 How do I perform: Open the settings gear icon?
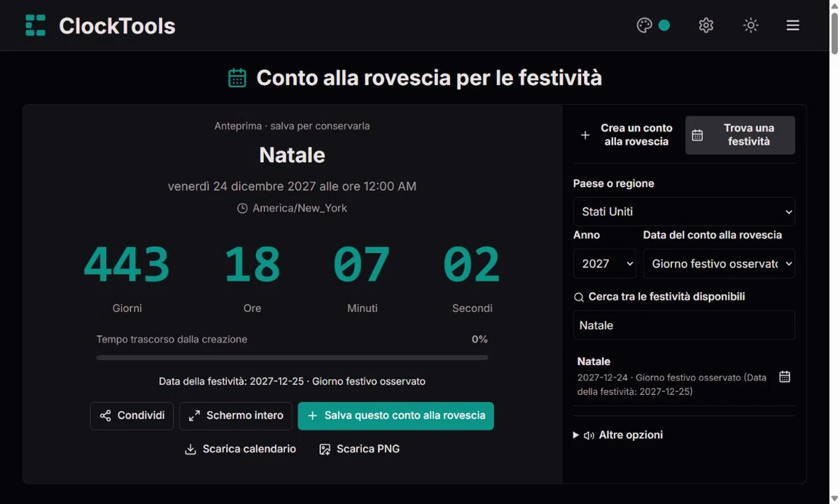click(x=706, y=25)
